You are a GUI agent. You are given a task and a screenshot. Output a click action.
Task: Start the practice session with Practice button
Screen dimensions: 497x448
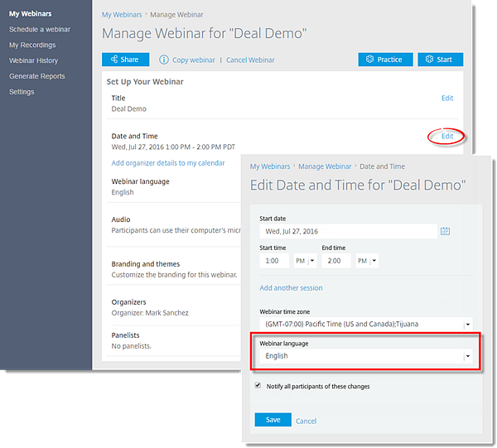(x=384, y=60)
